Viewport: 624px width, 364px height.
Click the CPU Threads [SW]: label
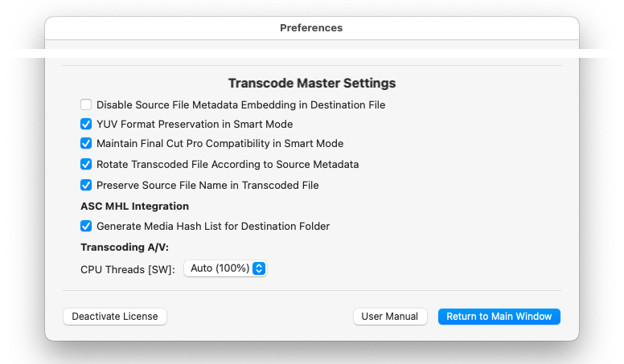(128, 270)
